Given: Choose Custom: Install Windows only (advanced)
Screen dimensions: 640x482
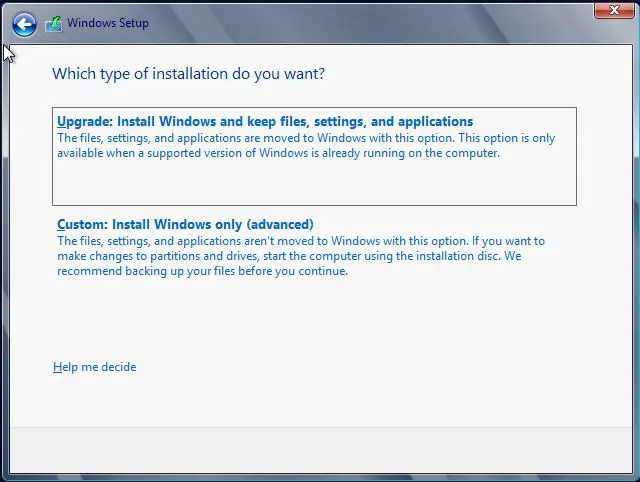Looking at the screenshot, I should point(185,224).
